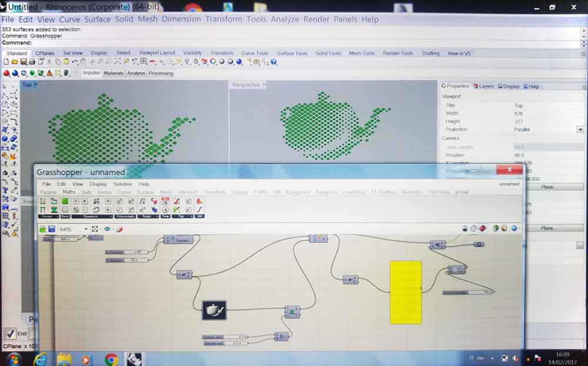This screenshot has height=366, width=588.
Task: Click the Rhino Command input line
Action: click(x=292, y=43)
